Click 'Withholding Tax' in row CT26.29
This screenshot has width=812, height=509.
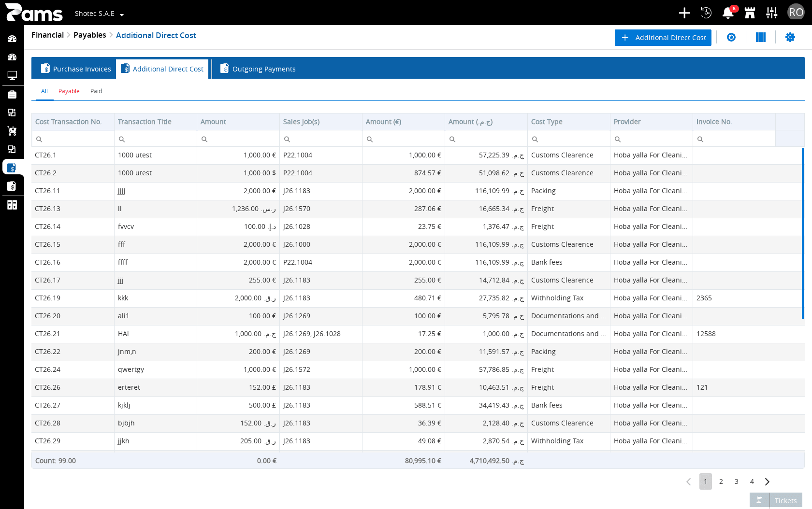(557, 441)
